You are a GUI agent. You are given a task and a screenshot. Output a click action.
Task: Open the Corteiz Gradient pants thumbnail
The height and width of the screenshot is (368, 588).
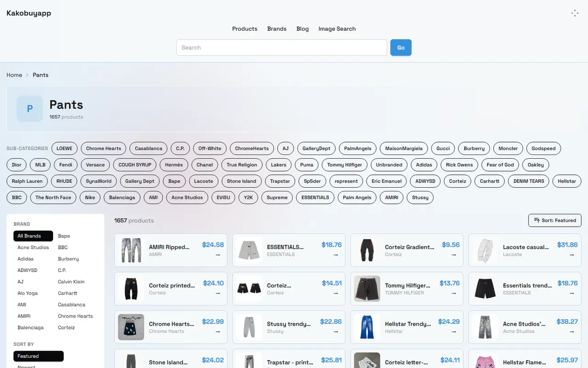click(367, 250)
